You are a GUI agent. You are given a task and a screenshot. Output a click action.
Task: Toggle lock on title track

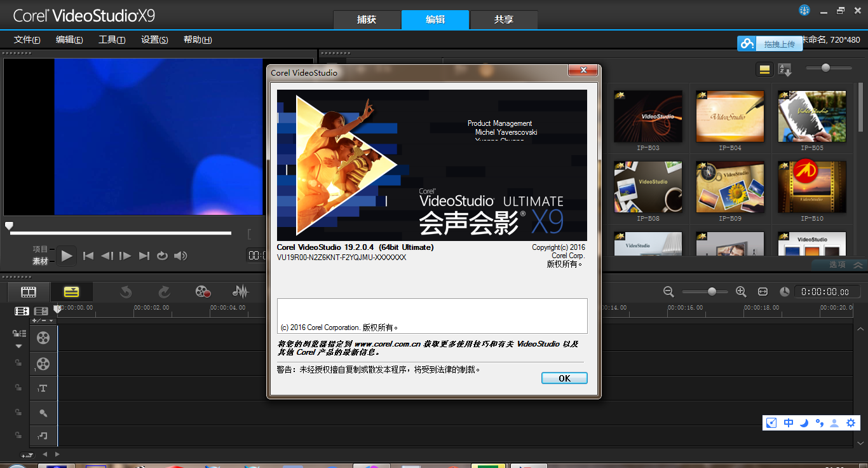[19, 387]
